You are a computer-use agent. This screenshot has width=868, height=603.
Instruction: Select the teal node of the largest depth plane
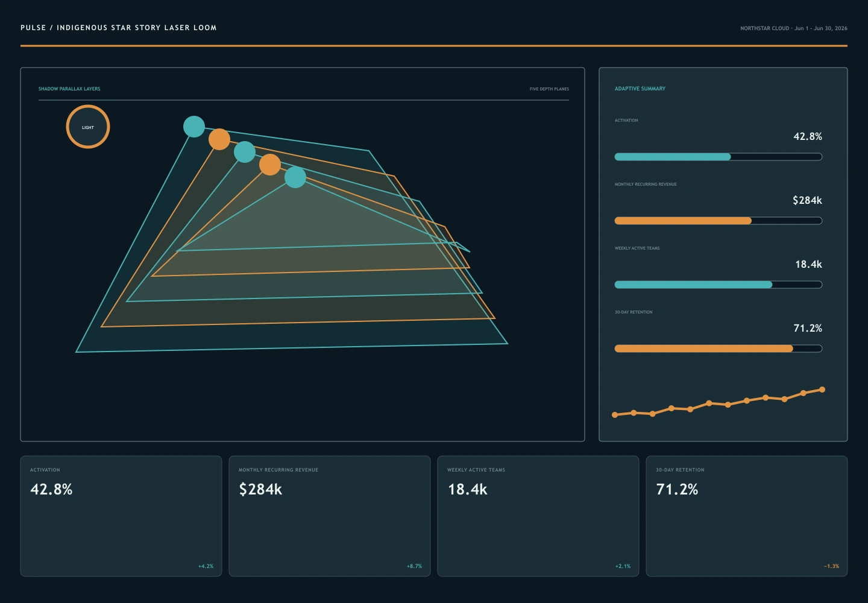pyautogui.click(x=194, y=127)
